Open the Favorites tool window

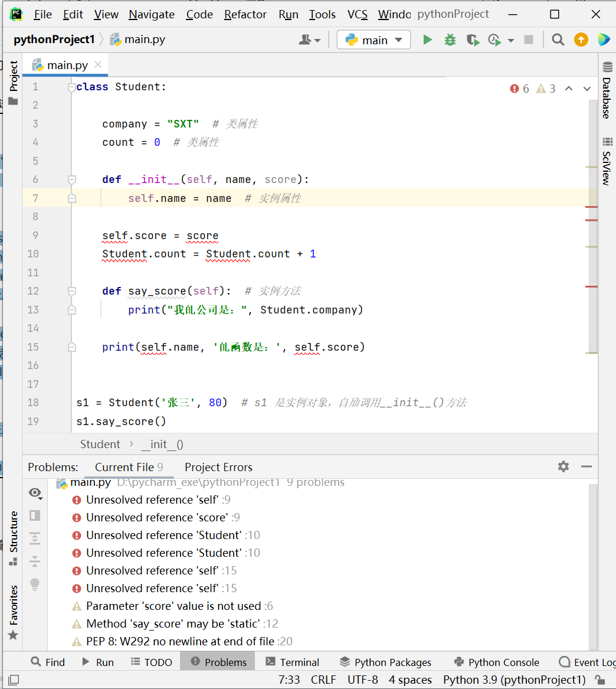[x=13, y=612]
